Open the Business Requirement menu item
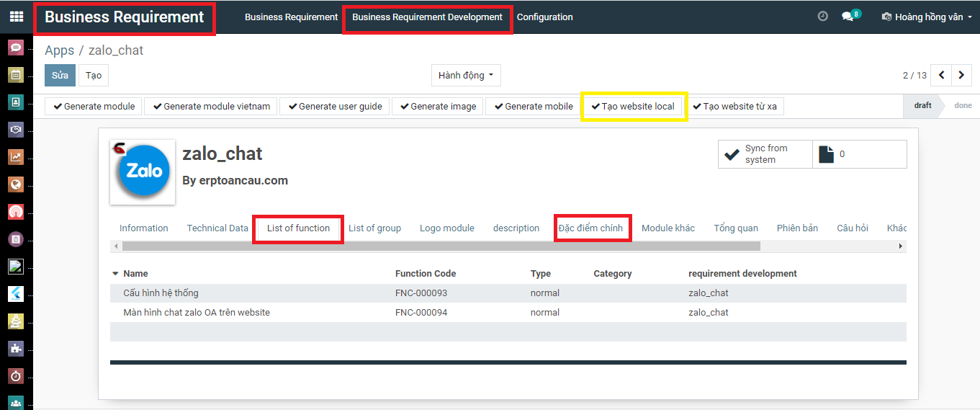The image size is (980, 410). coord(291,17)
